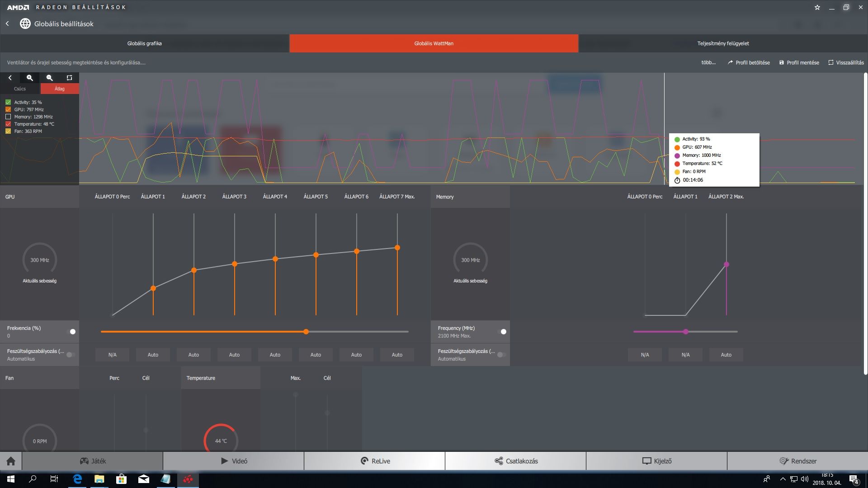Toggle Memory Frequency (MHz) switch
This screenshot has width=868, height=488.
coord(502,332)
